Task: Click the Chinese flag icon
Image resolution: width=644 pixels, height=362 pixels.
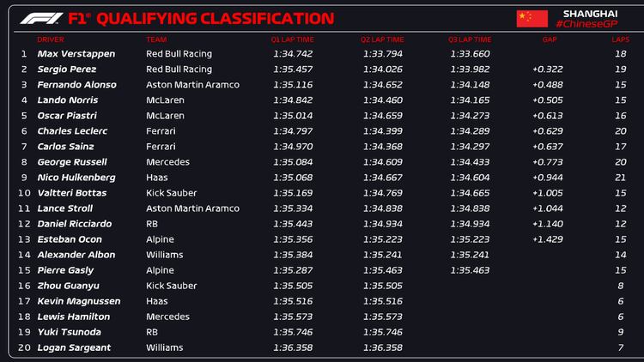Action: (532, 18)
